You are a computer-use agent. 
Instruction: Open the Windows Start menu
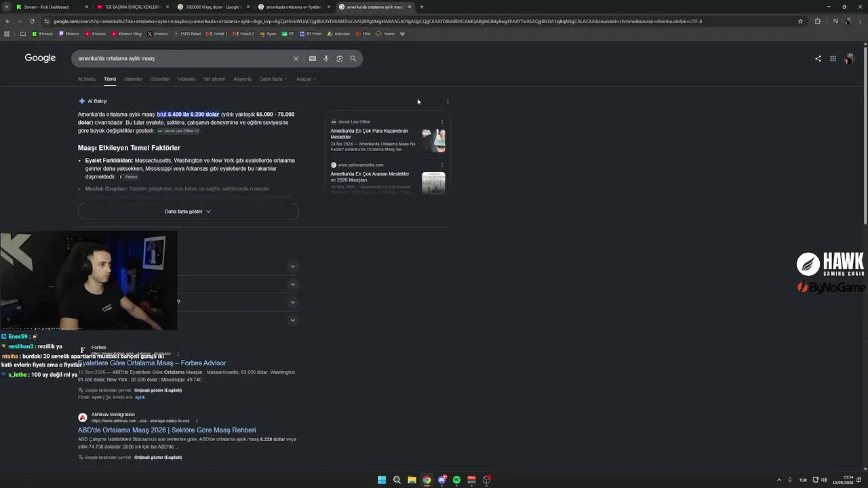[382, 480]
